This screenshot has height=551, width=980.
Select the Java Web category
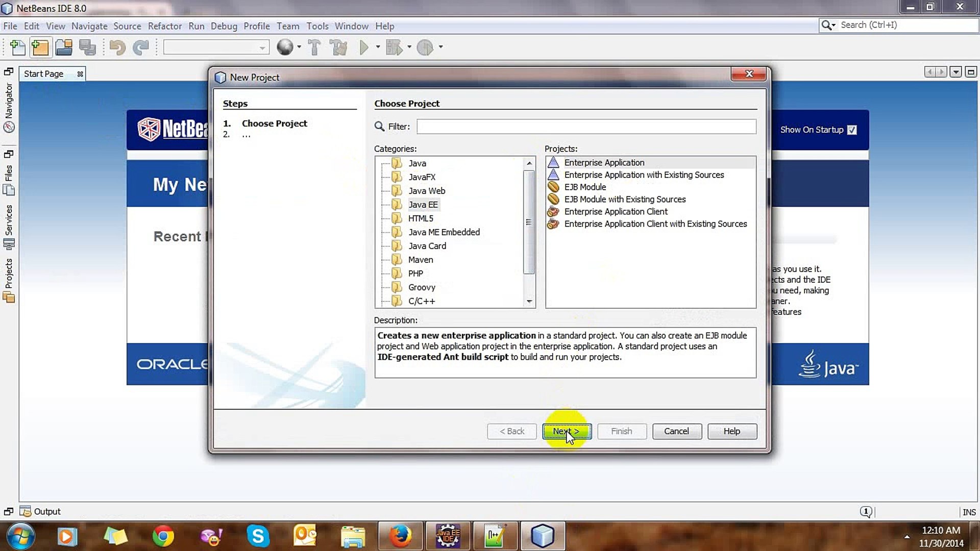pos(427,191)
